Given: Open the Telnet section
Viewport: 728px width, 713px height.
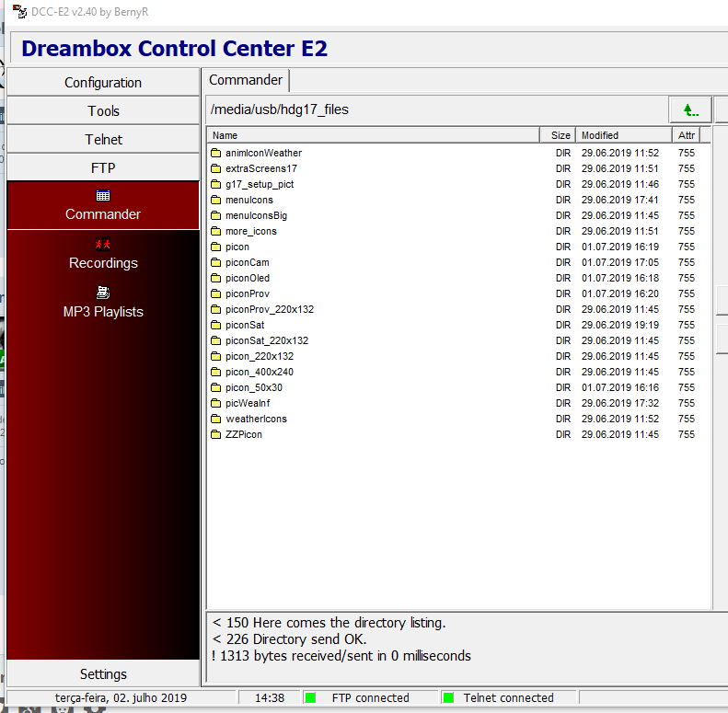Looking at the screenshot, I should point(103,139).
